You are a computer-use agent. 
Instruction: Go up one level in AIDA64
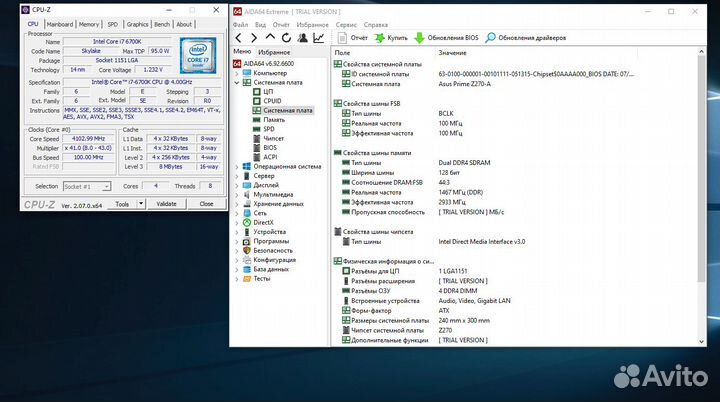click(270, 38)
